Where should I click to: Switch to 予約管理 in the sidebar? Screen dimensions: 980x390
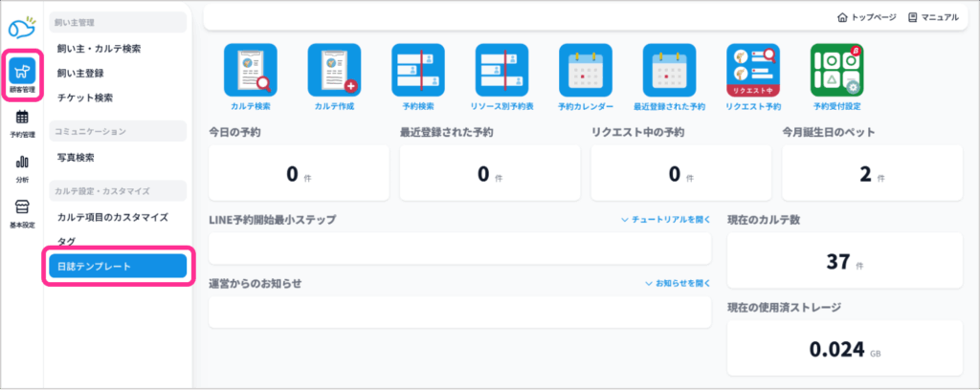pyautogui.click(x=22, y=123)
